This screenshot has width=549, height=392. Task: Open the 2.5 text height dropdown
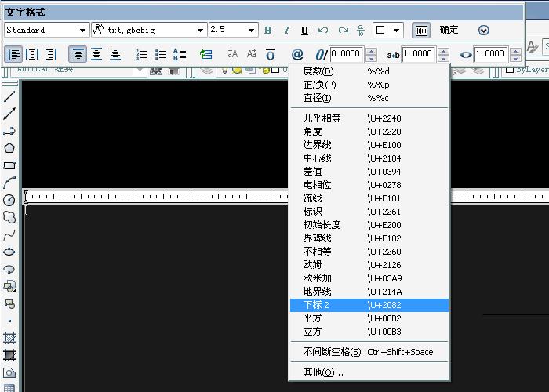[x=251, y=31]
